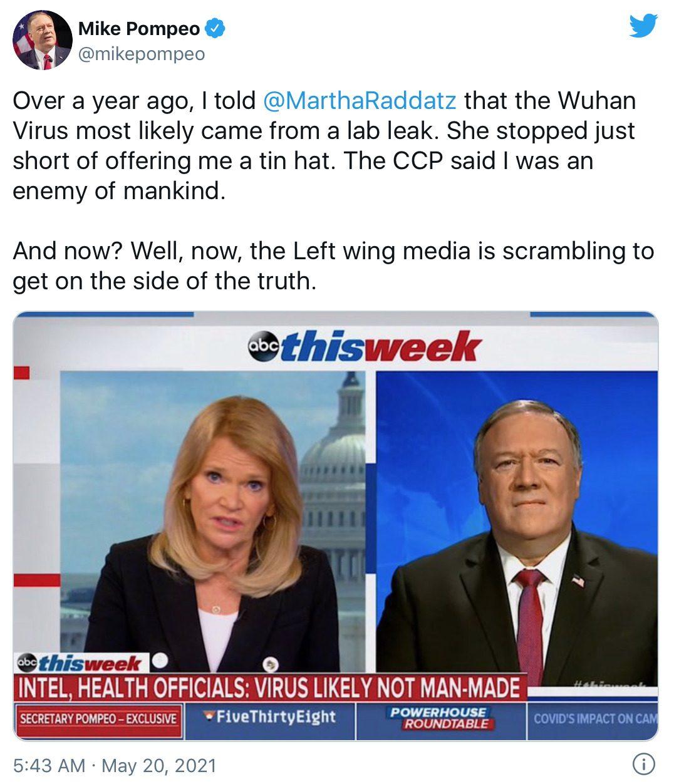This screenshot has height=784, width=674.
Task: Open the @MarthaRaddatz mention link
Action: [360, 101]
